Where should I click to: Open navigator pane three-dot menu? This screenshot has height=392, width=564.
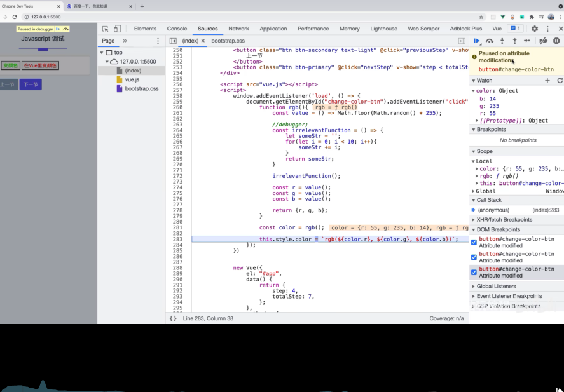158,41
